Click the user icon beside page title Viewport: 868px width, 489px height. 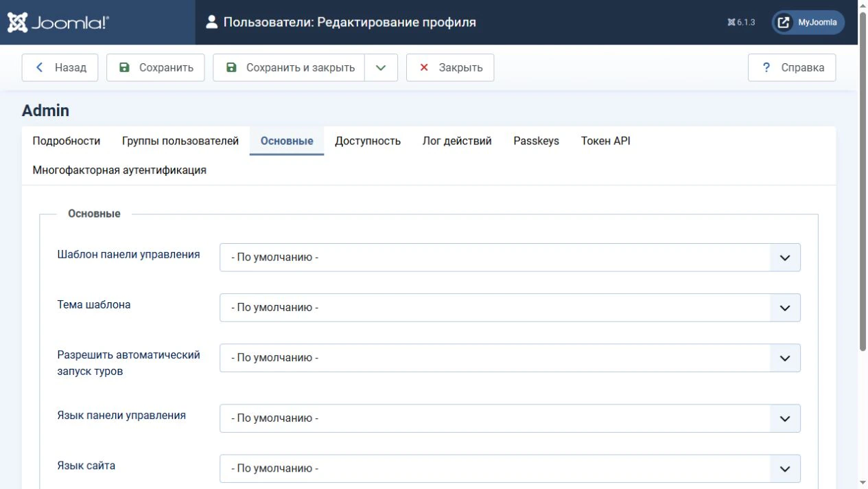[x=212, y=23]
